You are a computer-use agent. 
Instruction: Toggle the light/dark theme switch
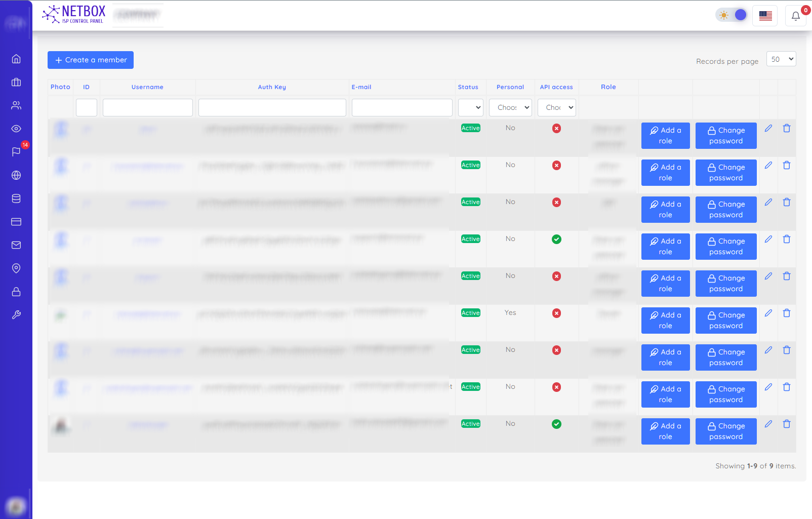pos(732,15)
